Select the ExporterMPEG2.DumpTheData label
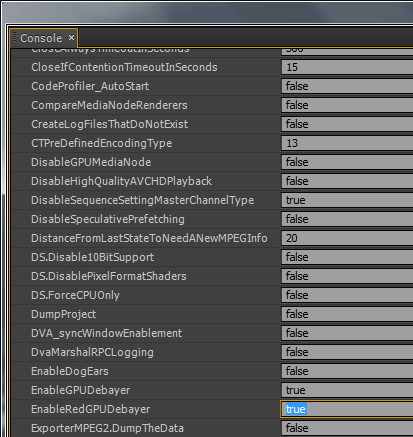This screenshot has width=413, height=437. [107, 428]
